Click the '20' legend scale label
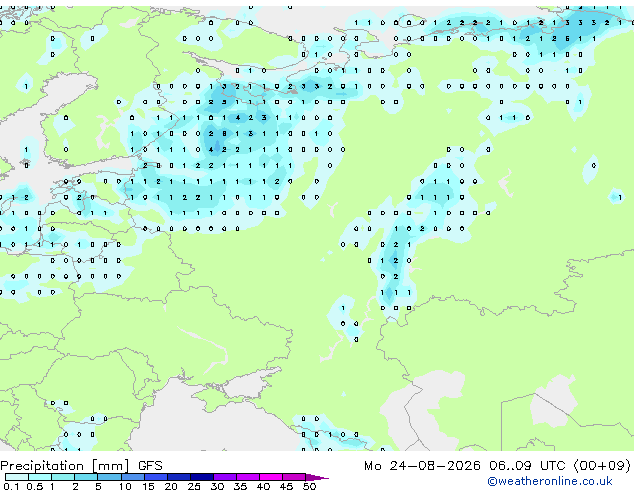Viewport: 634px width, 490px height. pos(171,486)
